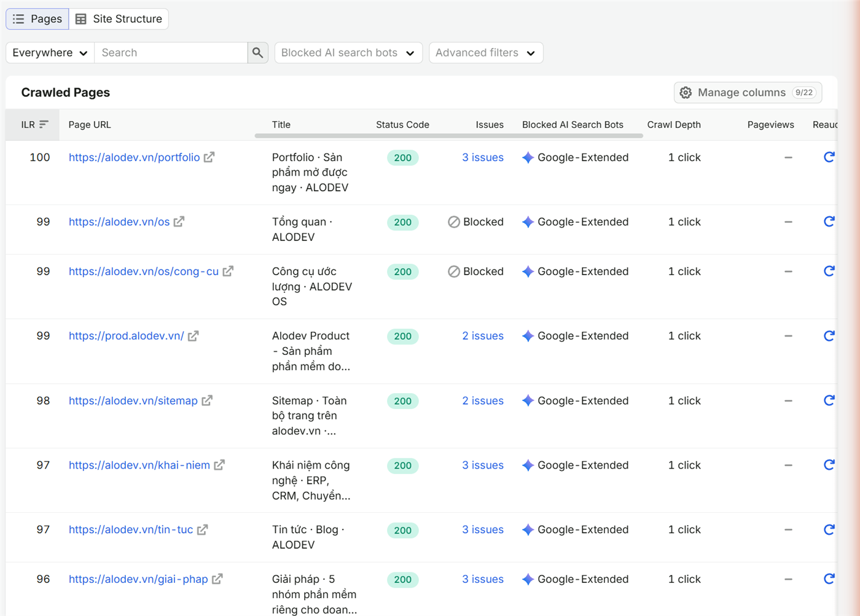The width and height of the screenshot is (860, 616).
Task: Open the alodev.vn/sitemap page link
Action: [x=133, y=400]
